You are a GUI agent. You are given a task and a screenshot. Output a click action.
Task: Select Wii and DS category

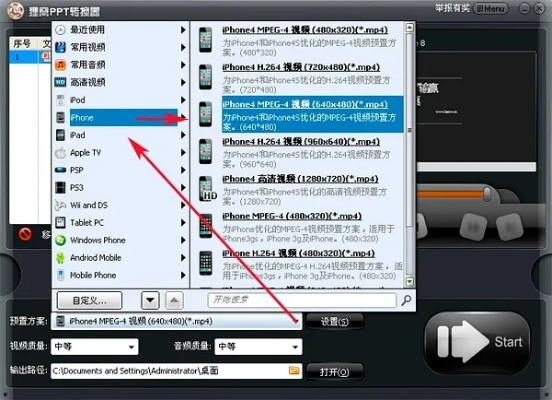click(x=120, y=205)
